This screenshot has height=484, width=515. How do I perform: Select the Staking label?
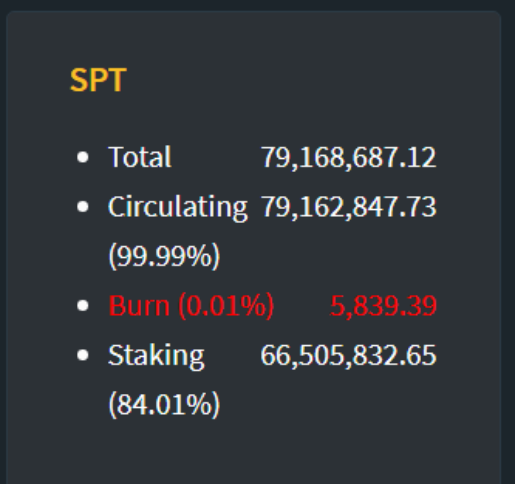pyautogui.click(x=156, y=356)
